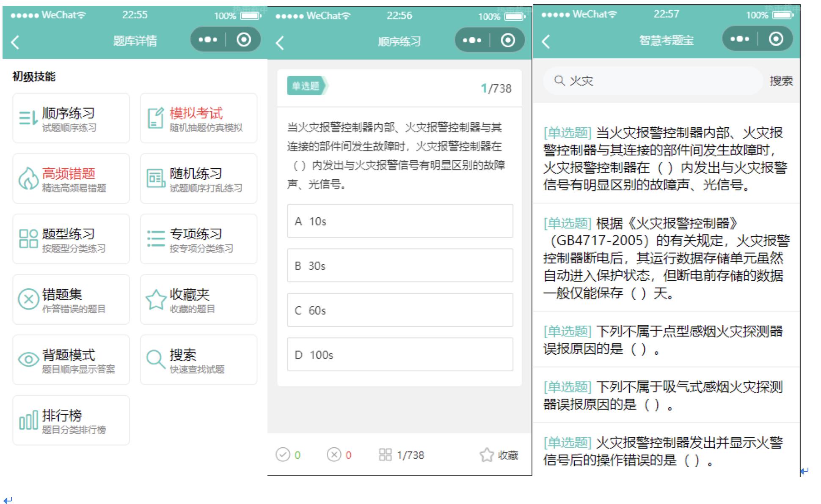Select 随机练习 random practice
This screenshot has width=821, height=504.
tap(198, 178)
